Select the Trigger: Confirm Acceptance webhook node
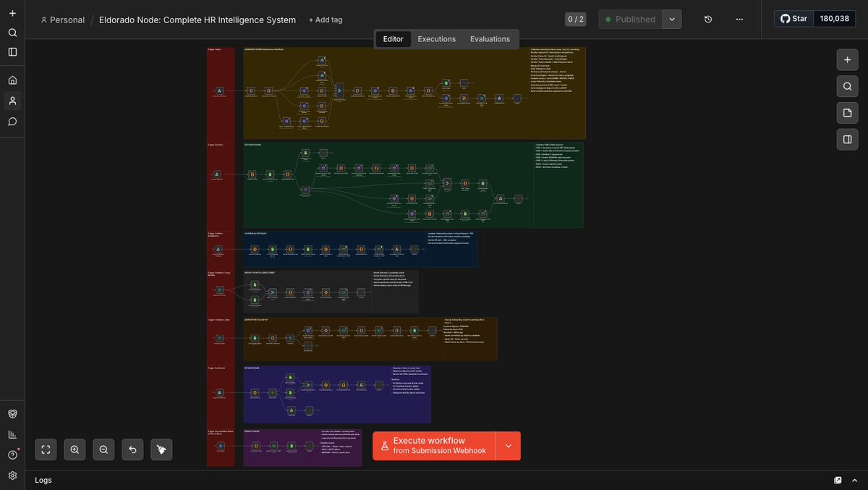Screen dimensions: 868x490 pyautogui.click(x=218, y=249)
